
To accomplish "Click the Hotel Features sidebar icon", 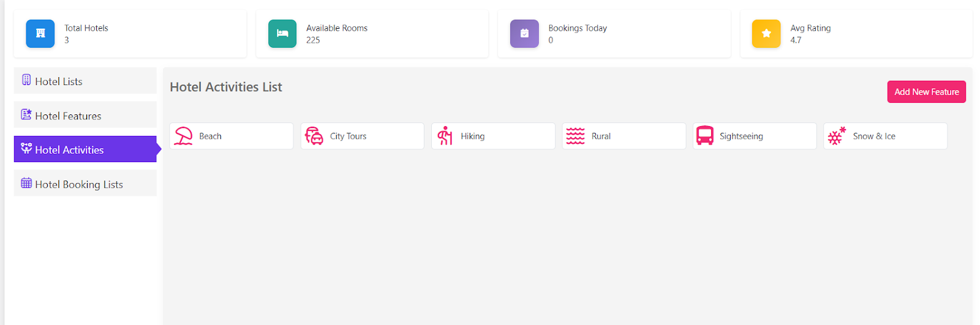I will point(26,114).
